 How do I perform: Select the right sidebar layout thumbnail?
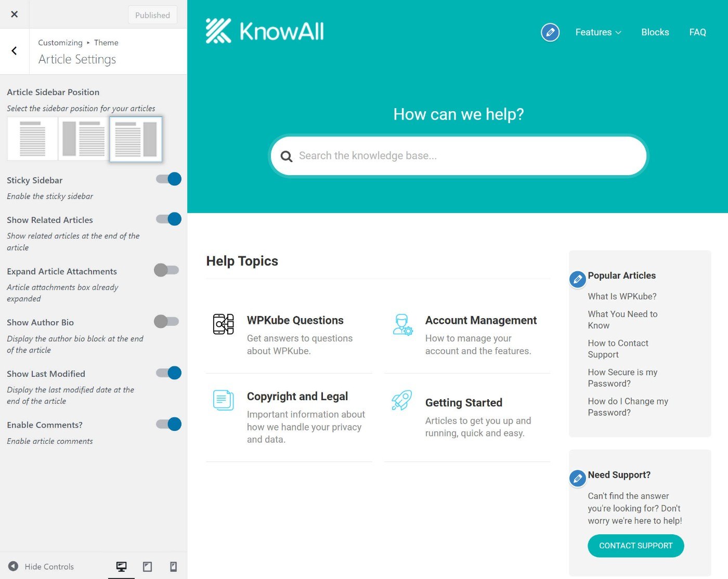[136, 139]
